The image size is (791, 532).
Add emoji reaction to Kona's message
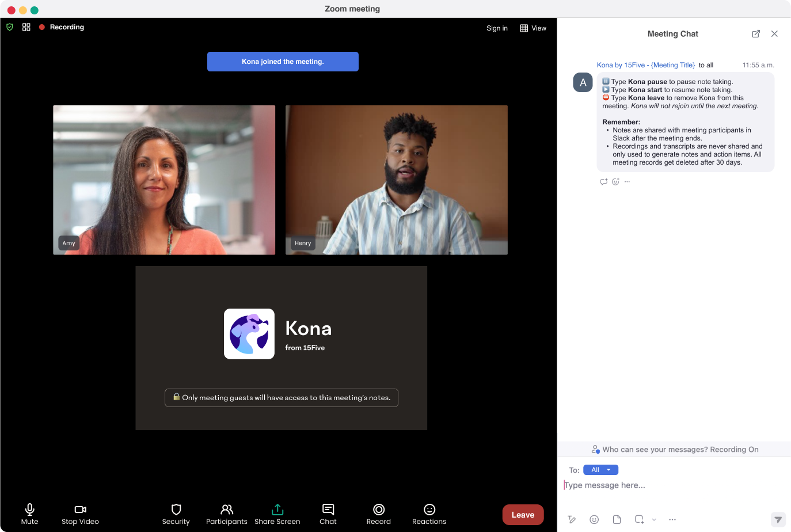(615, 181)
